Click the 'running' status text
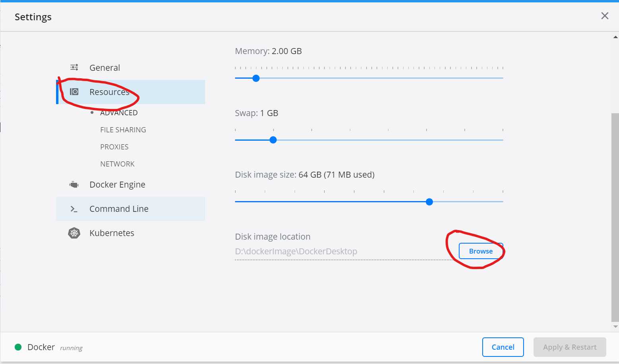The width and height of the screenshot is (619, 364). [x=71, y=348]
